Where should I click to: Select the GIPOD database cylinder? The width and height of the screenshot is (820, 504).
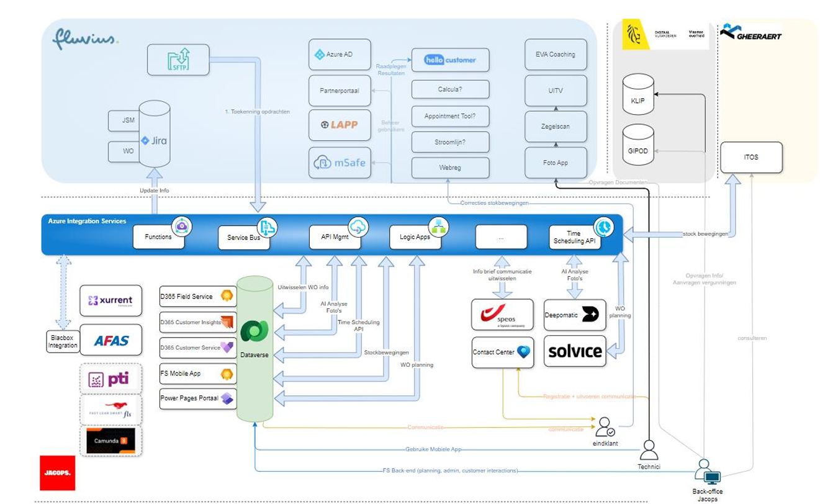[x=638, y=145]
